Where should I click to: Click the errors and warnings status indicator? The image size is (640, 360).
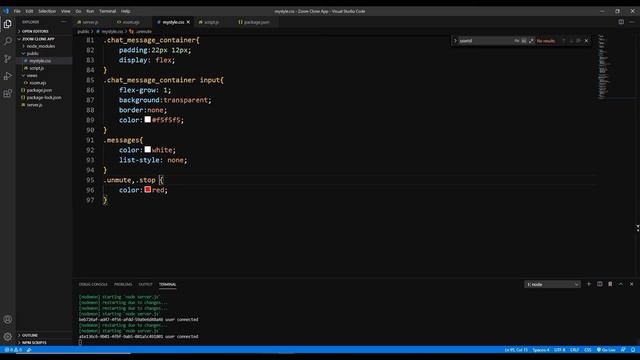pyautogui.click(x=13, y=350)
